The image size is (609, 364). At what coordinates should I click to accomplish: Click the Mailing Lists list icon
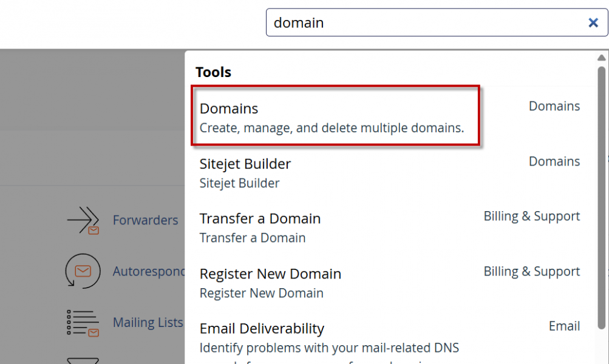83,323
